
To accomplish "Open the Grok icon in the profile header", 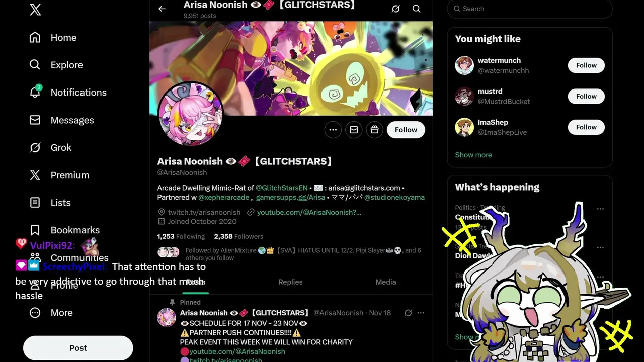I will pos(396,9).
